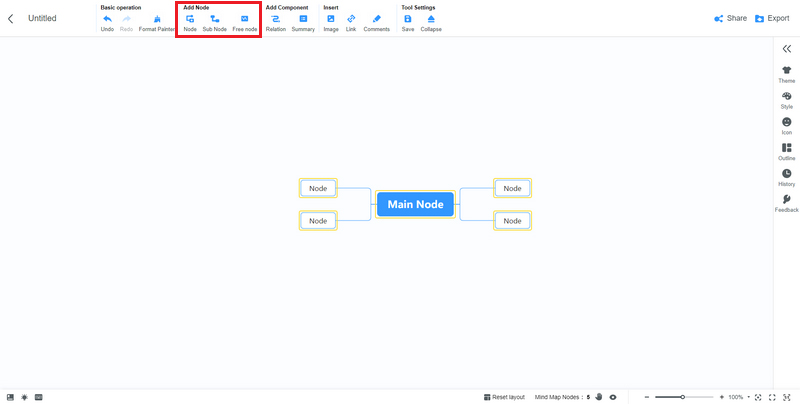Image resolution: width=800 pixels, height=404 pixels.
Task: Click the Undo arrow icon
Action: click(x=107, y=19)
